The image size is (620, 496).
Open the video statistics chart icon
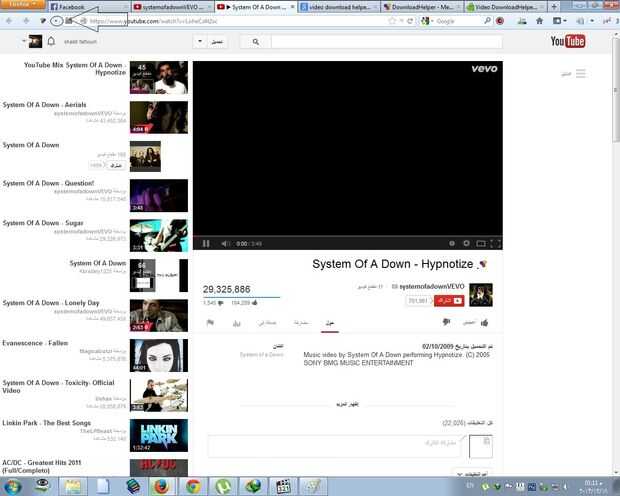[236, 323]
